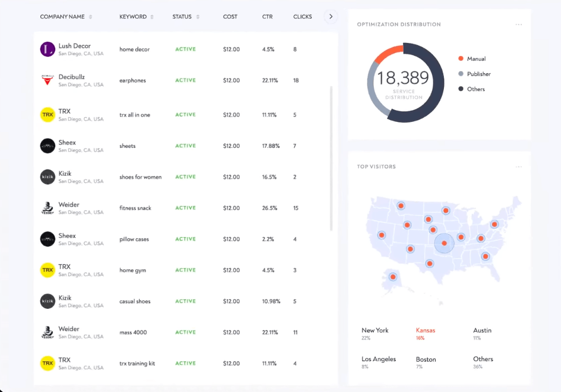Click the Sheex logo in the sheets row
The width and height of the screenshot is (561, 392).
tap(48, 146)
